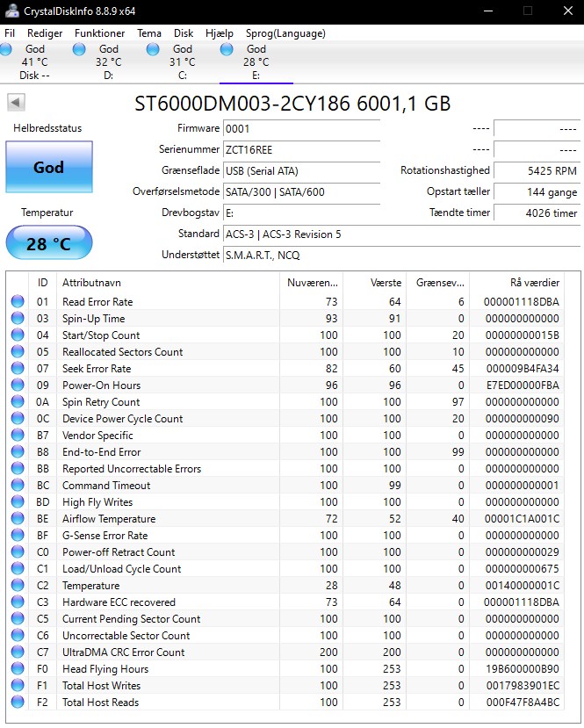Click status orb for Read Error Rate
584x728 pixels.
pos(18,301)
